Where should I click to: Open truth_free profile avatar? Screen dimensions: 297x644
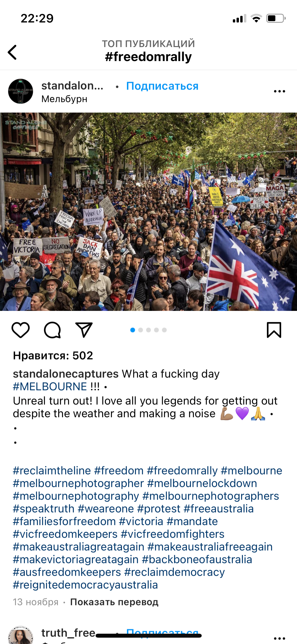[x=21, y=636]
